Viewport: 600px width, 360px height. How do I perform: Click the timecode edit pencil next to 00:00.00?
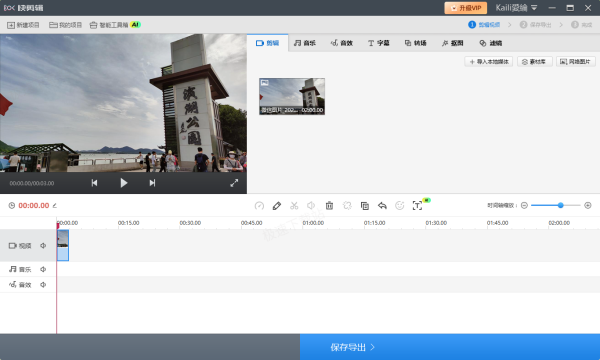[x=55, y=206]
